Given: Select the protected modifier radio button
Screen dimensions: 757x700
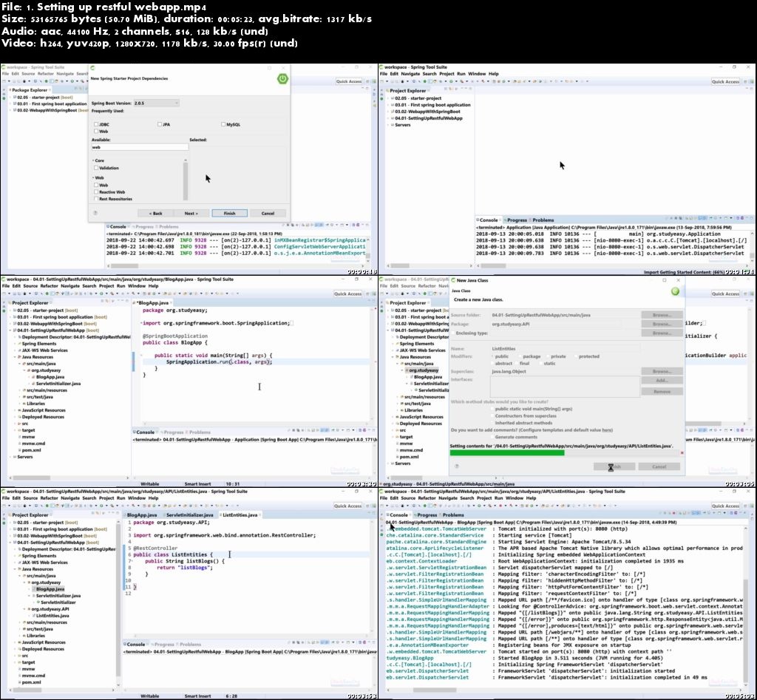Looking at the screenshot, I should (575, 357).
